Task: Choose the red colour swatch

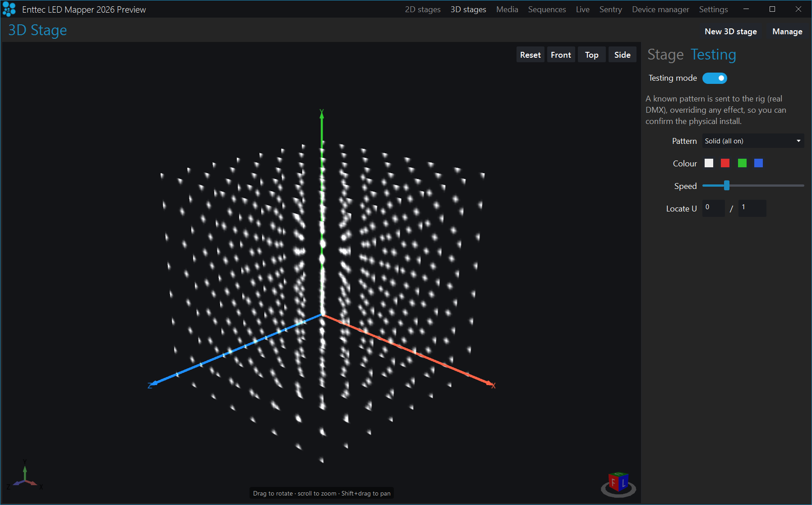Action: 725,163
